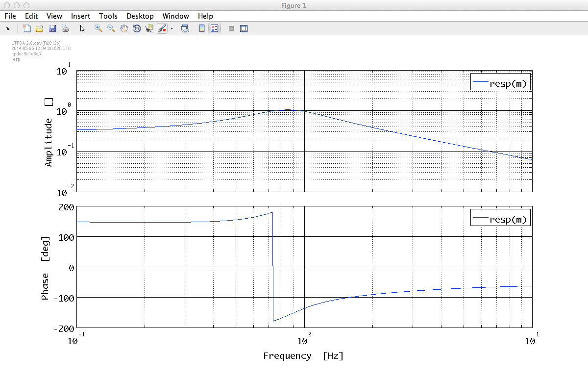Click the Figure 1 window title
Image resolution: width=588 pixels, height=379 pixels.
click(294, 5)
